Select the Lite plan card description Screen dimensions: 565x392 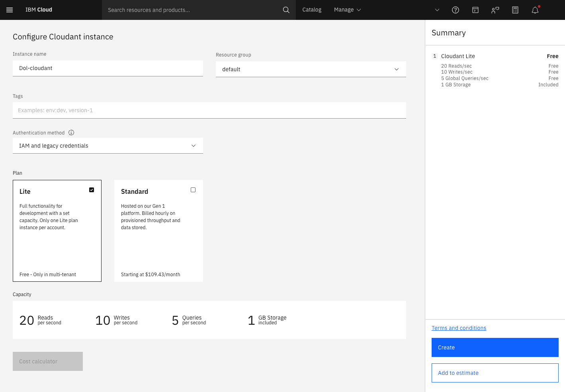49,217
